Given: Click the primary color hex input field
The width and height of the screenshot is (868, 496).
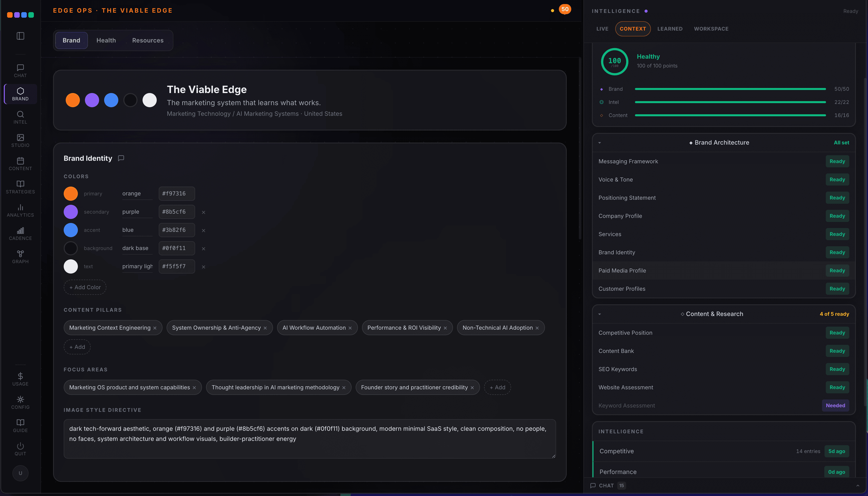Looking at the screenshot, I should (x=176, y=193).
